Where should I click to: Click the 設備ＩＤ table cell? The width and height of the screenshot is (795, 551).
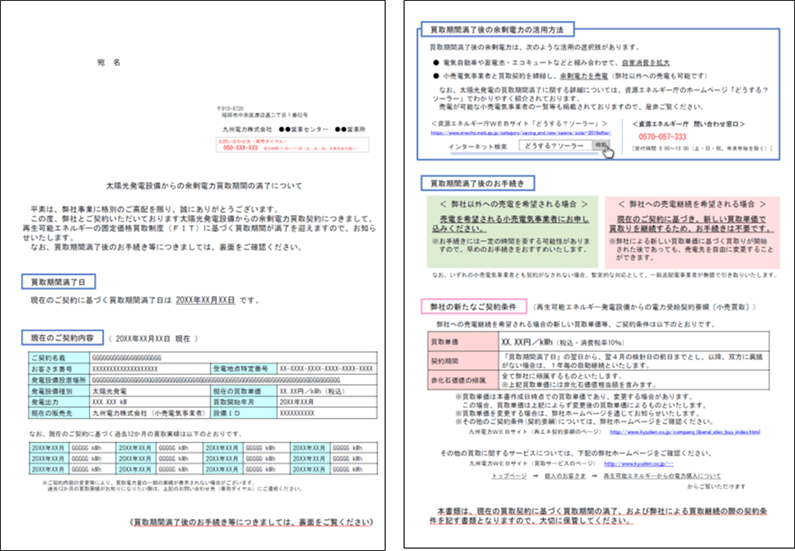pos(244,413)
